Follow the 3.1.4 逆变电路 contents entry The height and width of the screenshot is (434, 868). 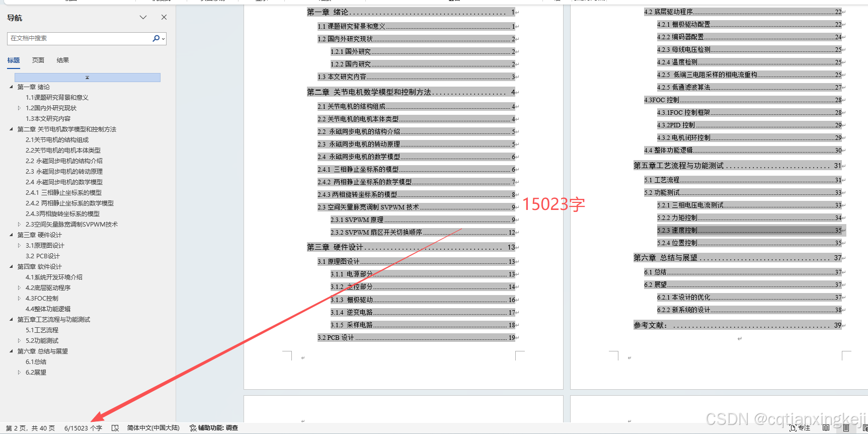(423, 312)
